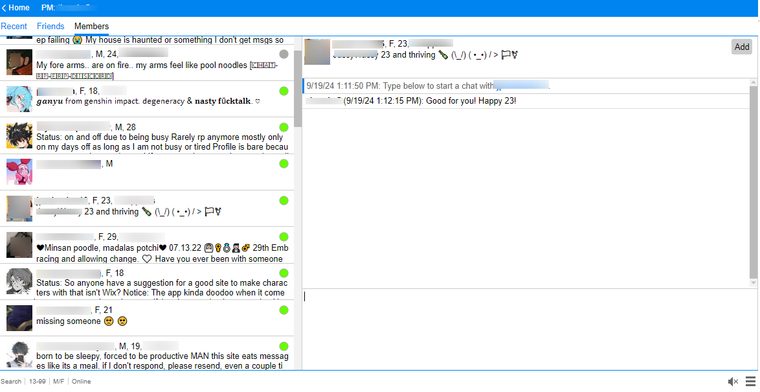
Task: Open chat partner's blurred avatar in header
Action: [x=317, y=52]
